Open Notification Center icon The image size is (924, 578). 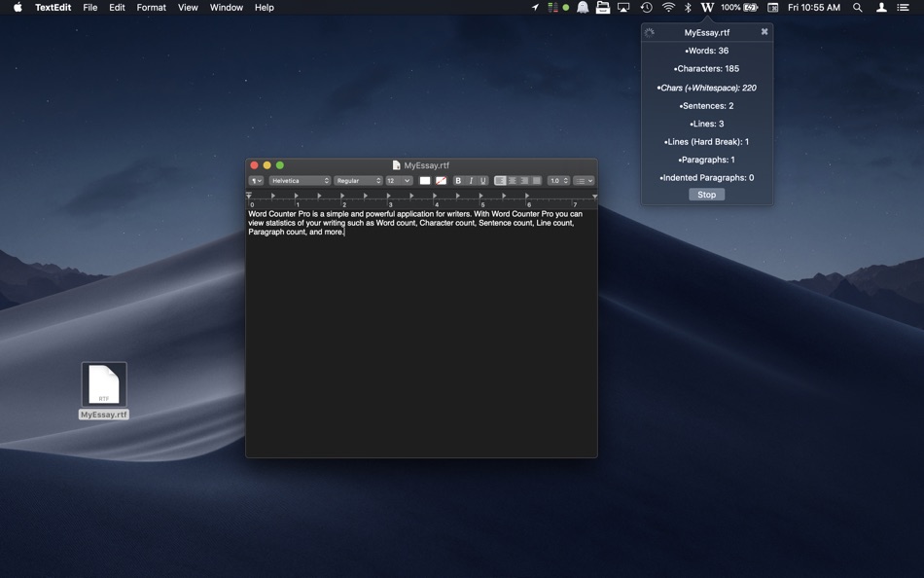(903, 7)
